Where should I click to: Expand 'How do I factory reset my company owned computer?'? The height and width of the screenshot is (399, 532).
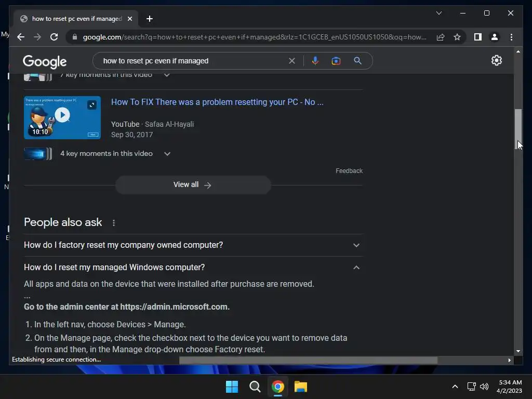[193, 245]
